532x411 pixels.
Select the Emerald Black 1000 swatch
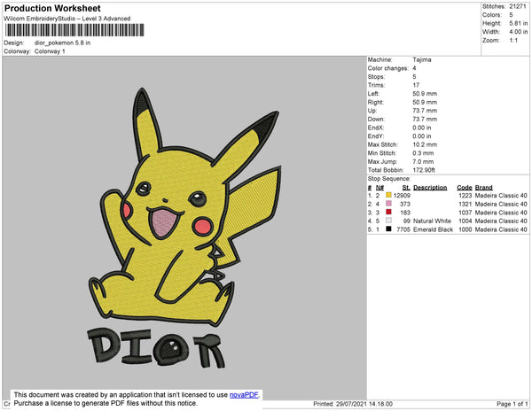(x=388, y=229)
